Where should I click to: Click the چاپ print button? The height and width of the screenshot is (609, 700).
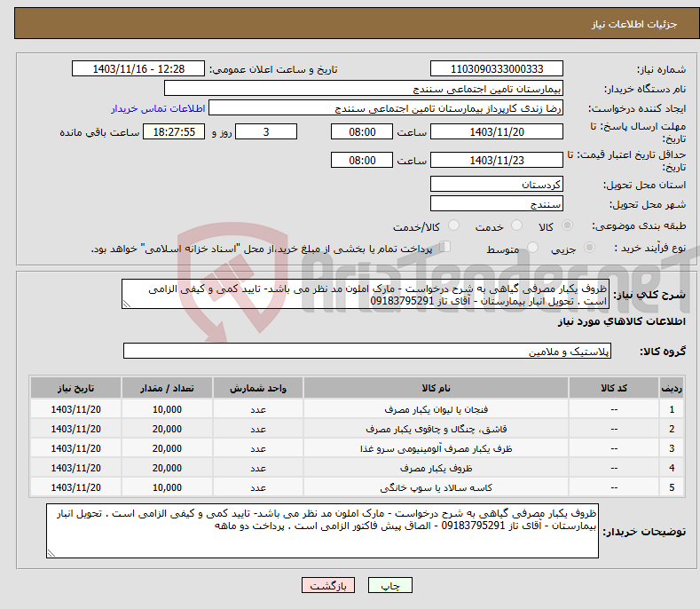point(390,585)
